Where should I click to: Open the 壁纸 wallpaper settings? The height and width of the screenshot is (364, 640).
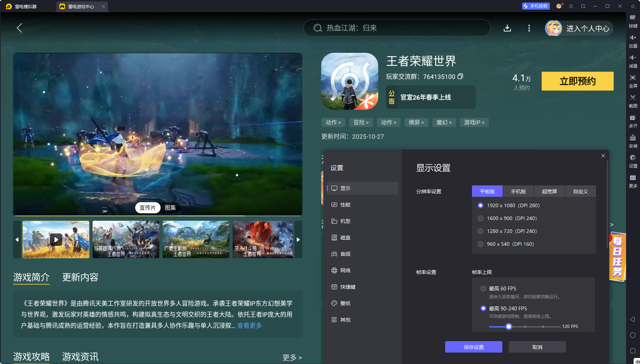345,303
